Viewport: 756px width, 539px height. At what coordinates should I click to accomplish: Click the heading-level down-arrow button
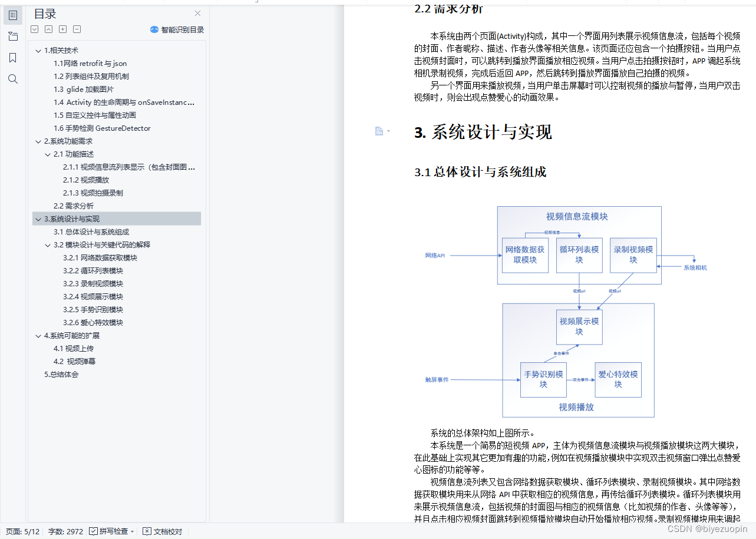(x=35, y=29)
